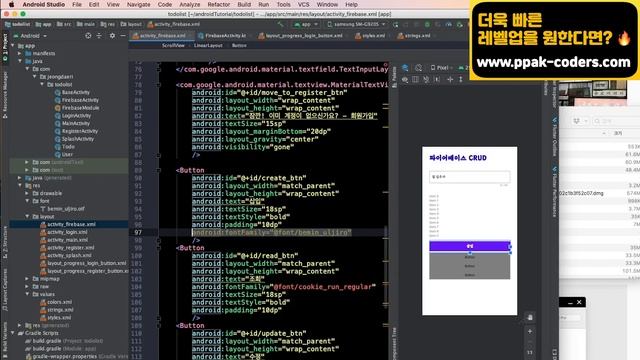This screenshot has height=360, width=640.
Task: Open Project panel settings gear
Action: click(x=112, y=36)
